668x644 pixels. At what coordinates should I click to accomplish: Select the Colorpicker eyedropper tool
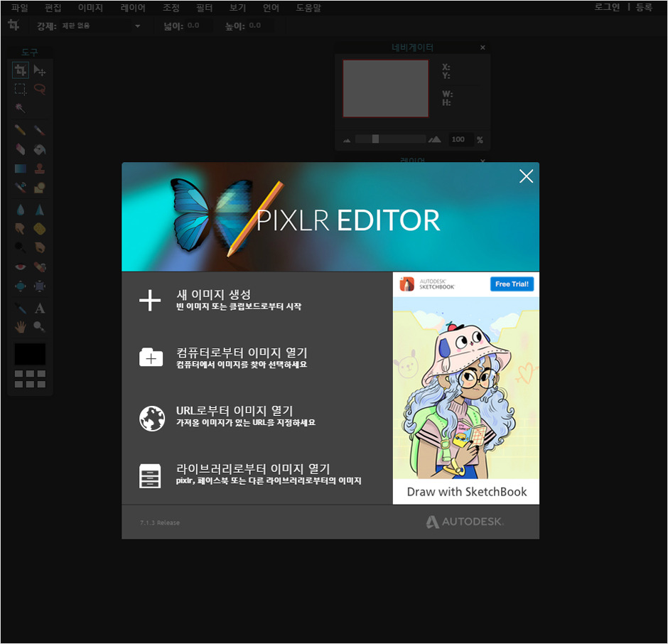click(x=21, y=308)
